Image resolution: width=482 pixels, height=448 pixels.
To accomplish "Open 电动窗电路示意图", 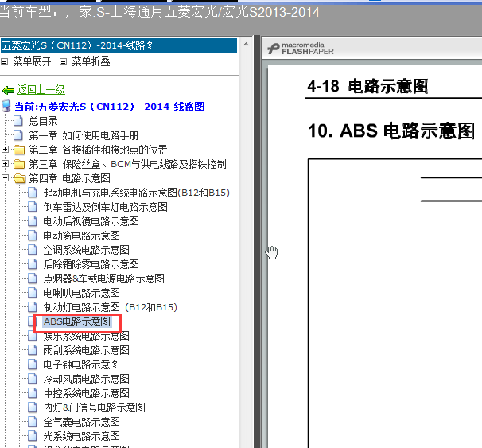I will pos(81,236).
